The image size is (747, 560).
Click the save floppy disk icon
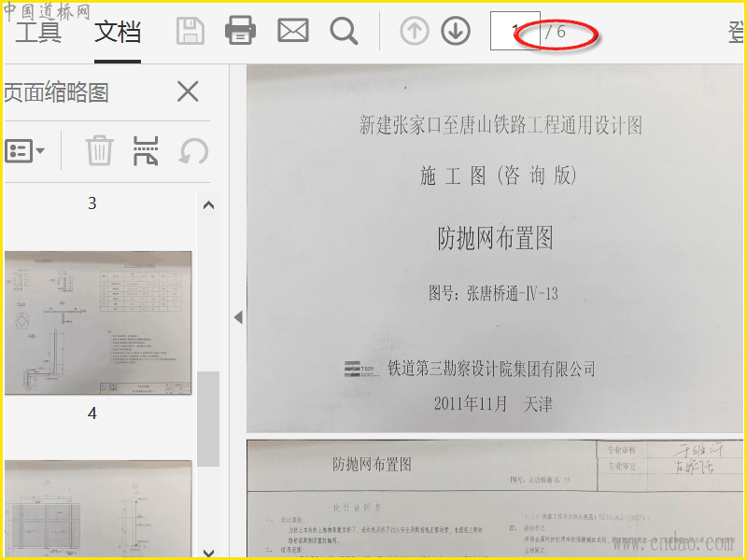tap(190, 32)
